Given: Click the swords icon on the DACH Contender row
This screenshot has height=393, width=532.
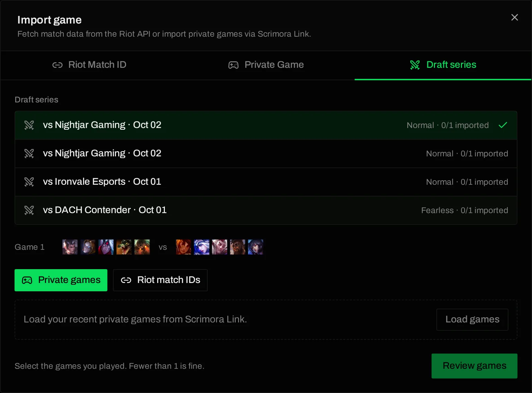Looking at the screenshot, I should point(29,210).
